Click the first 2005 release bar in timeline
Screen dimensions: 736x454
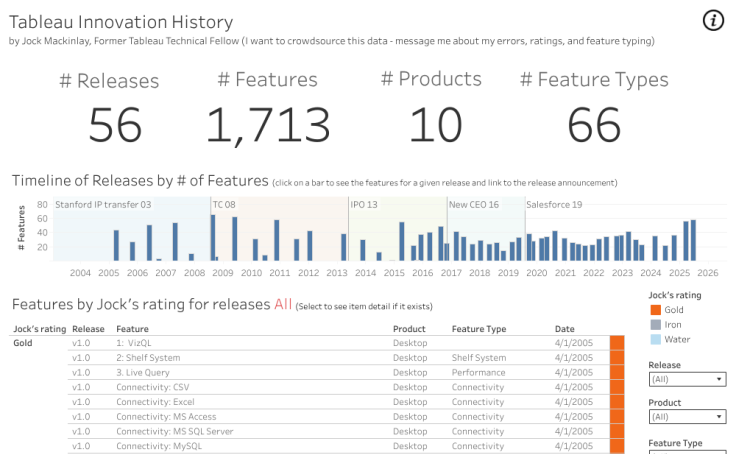click(116, 246)
